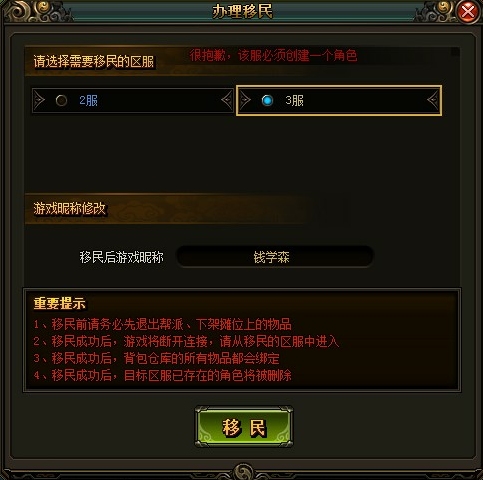Close the 办理移民 dialog with red X
This screenshot has height=480, width=483.
tap(468, 12)
